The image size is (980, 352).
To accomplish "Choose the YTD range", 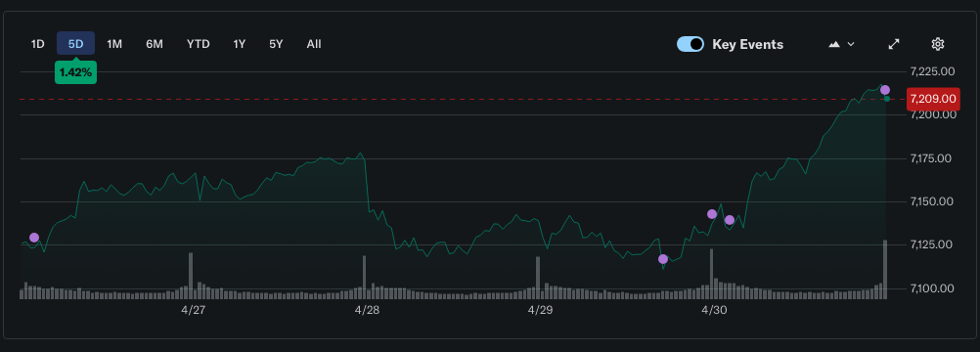I will (199, 44).
